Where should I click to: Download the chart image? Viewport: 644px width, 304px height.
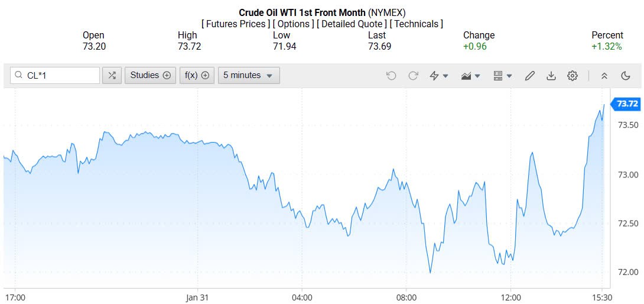tap(551, 76)
